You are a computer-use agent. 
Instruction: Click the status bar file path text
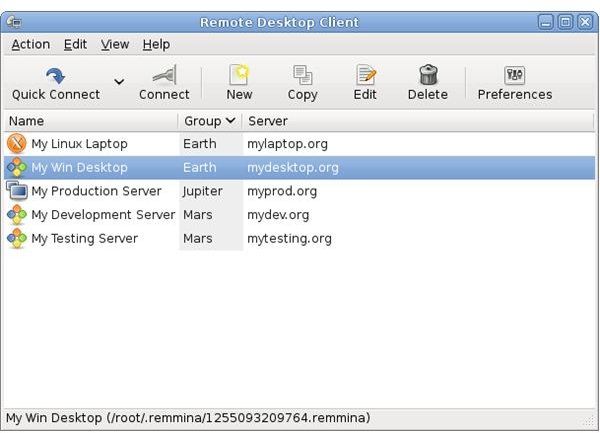pos(238,418)
